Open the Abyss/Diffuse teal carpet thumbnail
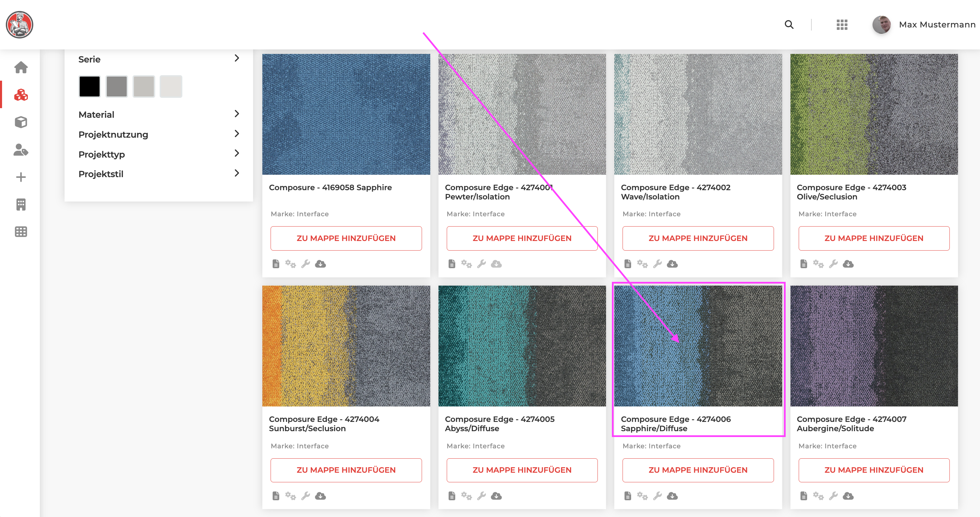The height and width of the screenshot is (517, 980). coord(522,346)
